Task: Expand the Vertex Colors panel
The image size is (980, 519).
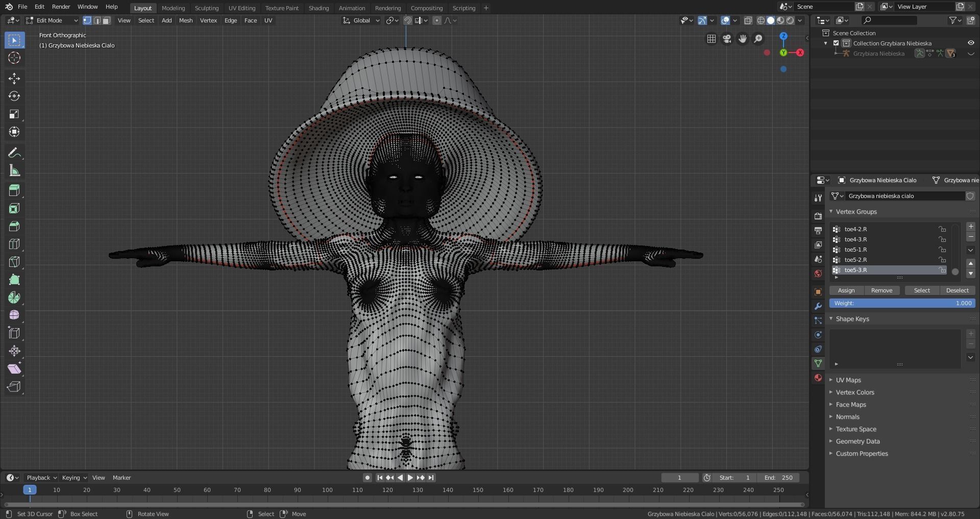Action: click(831, 392)
